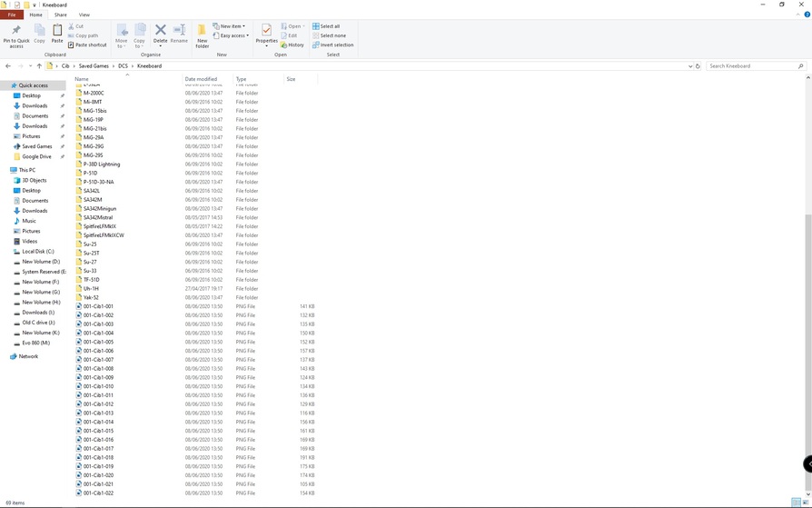This screenshot has height=508, width=812.
Task: Collapse the ribbon with the chevron
Action: click(x=798, y=15)
